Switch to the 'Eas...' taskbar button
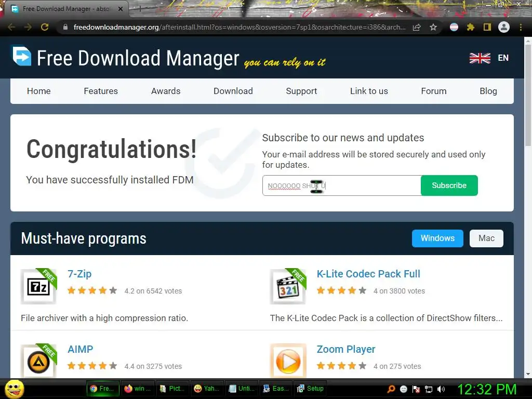This screenshot has width=532, height=399. (x=276, y=389)
